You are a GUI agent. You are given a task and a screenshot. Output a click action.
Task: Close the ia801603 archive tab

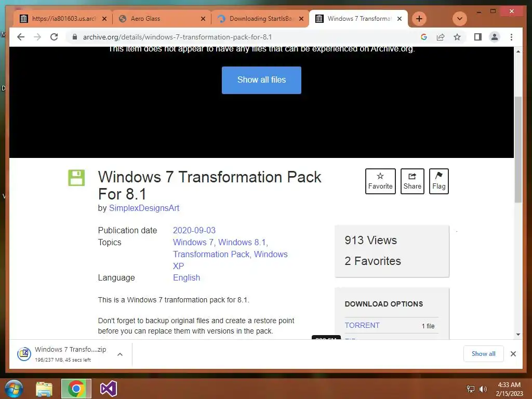104,19
